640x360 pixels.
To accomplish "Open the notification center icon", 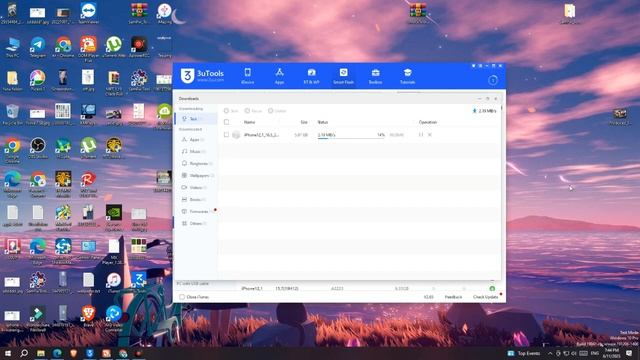I will click(x=629, y=353).
